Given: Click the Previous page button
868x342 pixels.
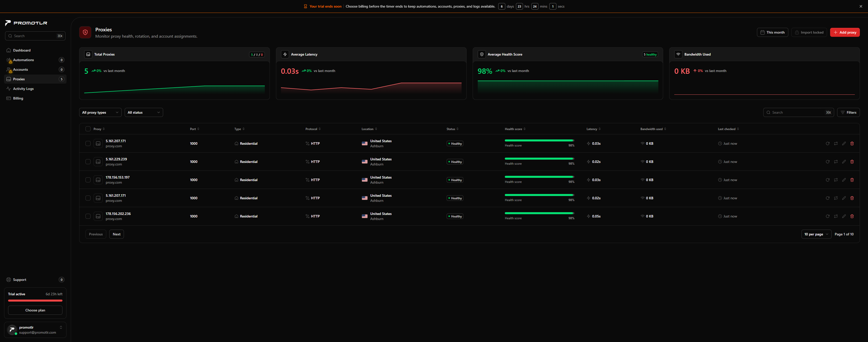Looking at the screenshot, I should click(x=96, y=234).
